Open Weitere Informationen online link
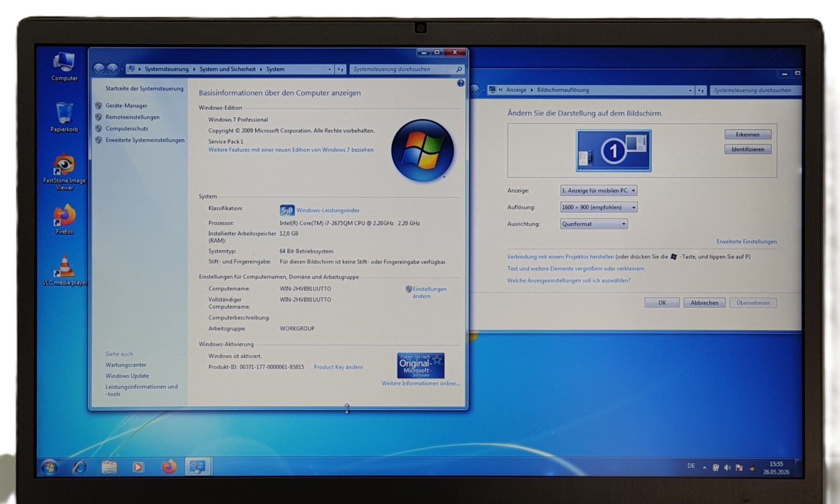Screen dimensions: 840x504 click(421, 383)
